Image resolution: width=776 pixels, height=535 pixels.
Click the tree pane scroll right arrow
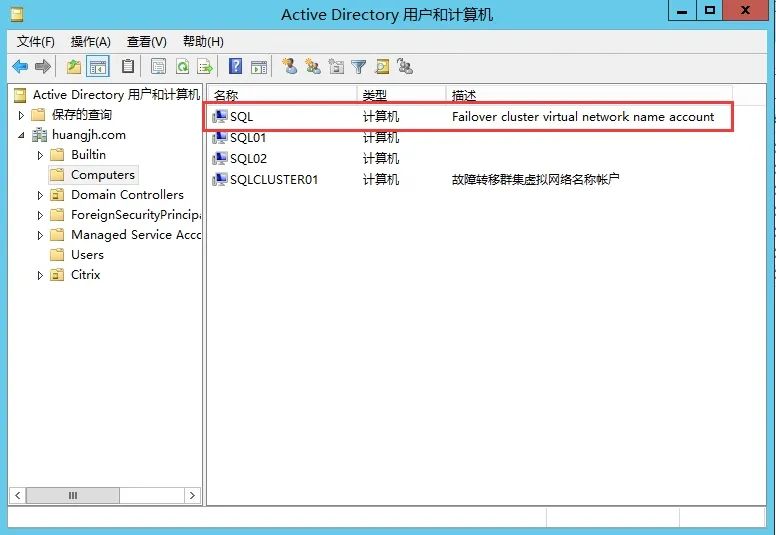[192, 495]
